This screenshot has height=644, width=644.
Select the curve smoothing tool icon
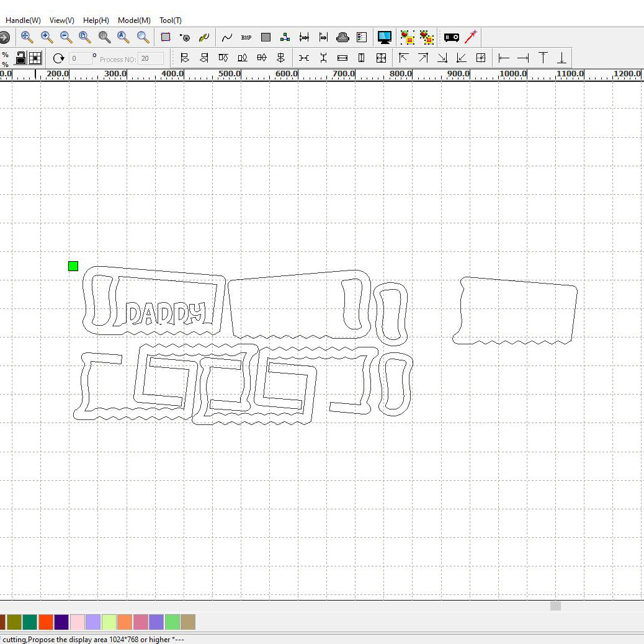pyautogui.click(x=227, y=37)
